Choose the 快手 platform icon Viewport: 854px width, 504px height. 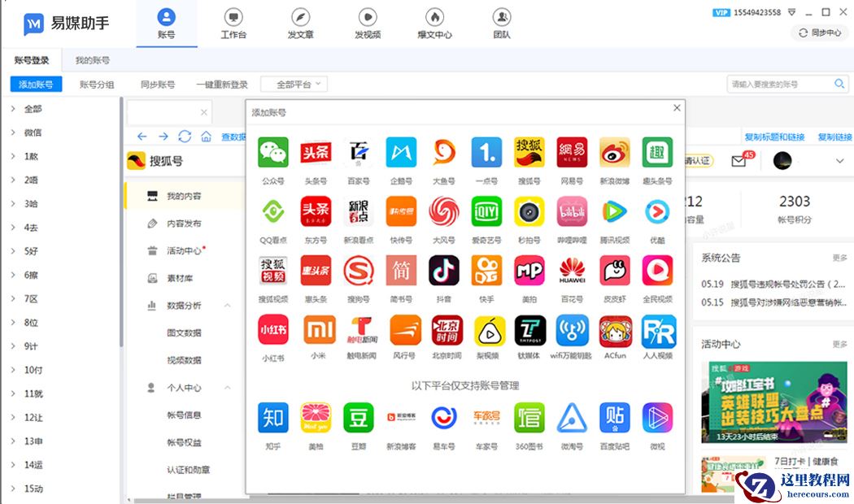tap(486, 271)
